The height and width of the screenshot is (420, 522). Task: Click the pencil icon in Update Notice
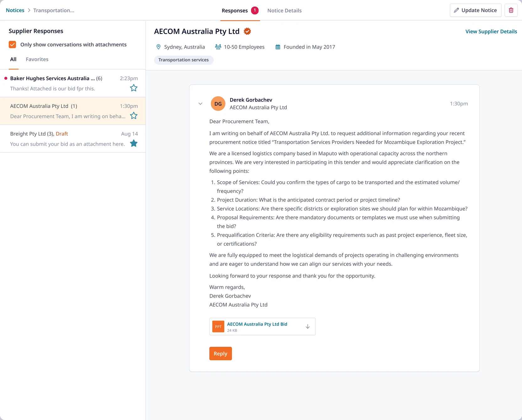(x=456, y=10)
